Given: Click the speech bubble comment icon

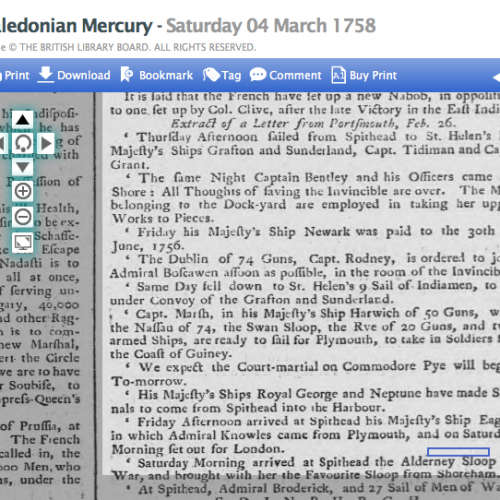Looking at the screenshot, I should coord(258,74).
